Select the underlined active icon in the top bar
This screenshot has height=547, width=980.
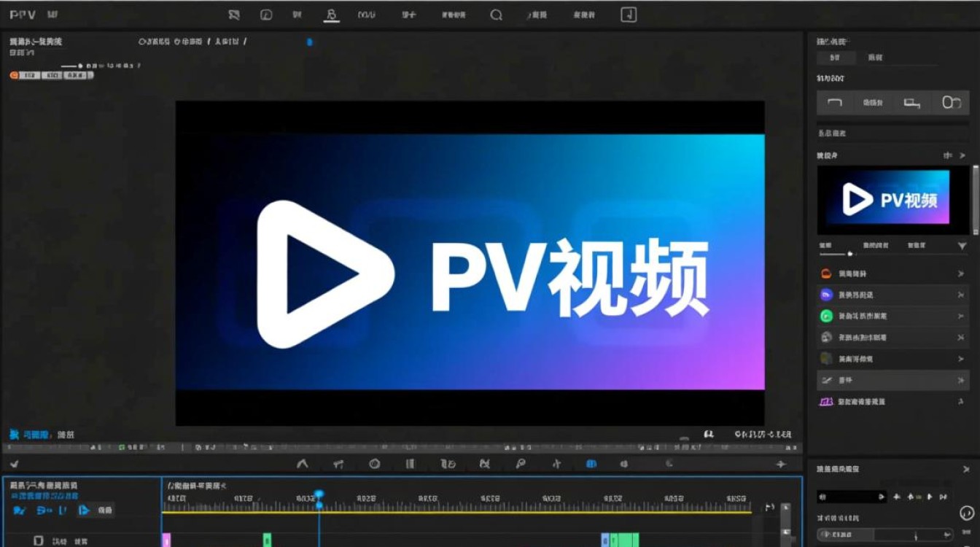click(332, 15)
